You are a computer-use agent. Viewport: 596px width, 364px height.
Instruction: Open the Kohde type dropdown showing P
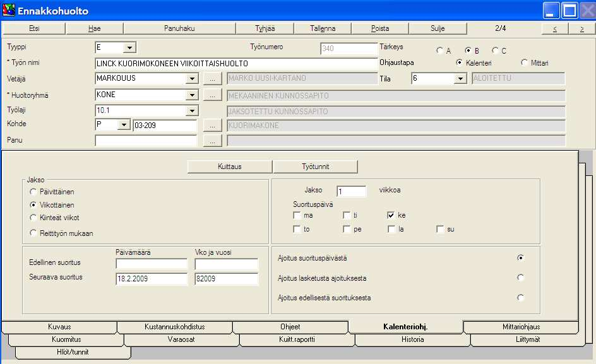[124, 125]
